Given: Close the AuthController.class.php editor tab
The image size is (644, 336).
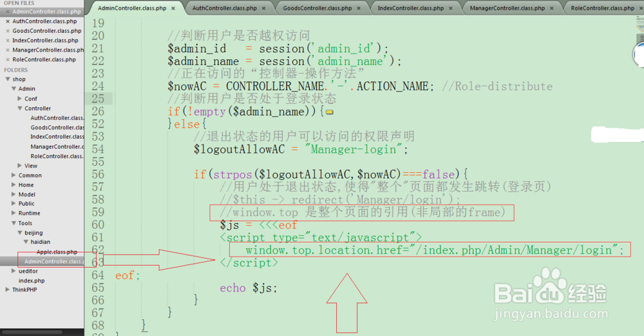Looking at the screenshot, I should click(263, 8).
